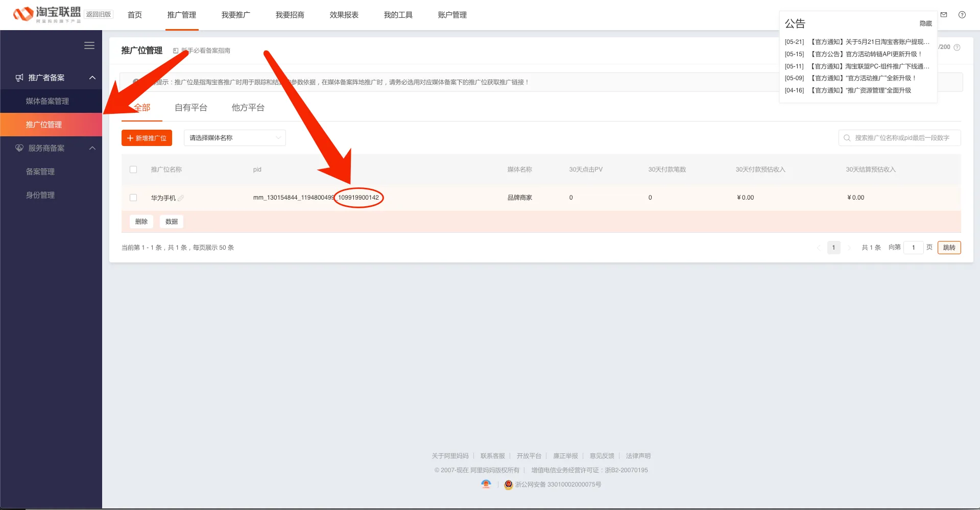Open the 账户管理 top menu

coord(452,15)
